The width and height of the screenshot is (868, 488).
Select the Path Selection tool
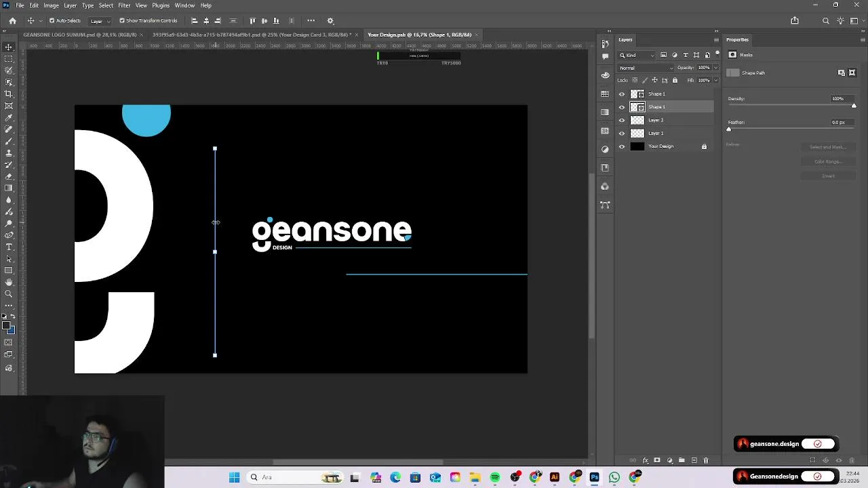tap(9, 259)
